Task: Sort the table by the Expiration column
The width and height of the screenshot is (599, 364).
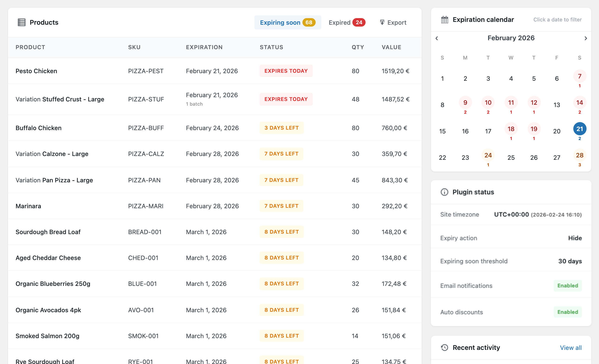Action: coord(204,47)
